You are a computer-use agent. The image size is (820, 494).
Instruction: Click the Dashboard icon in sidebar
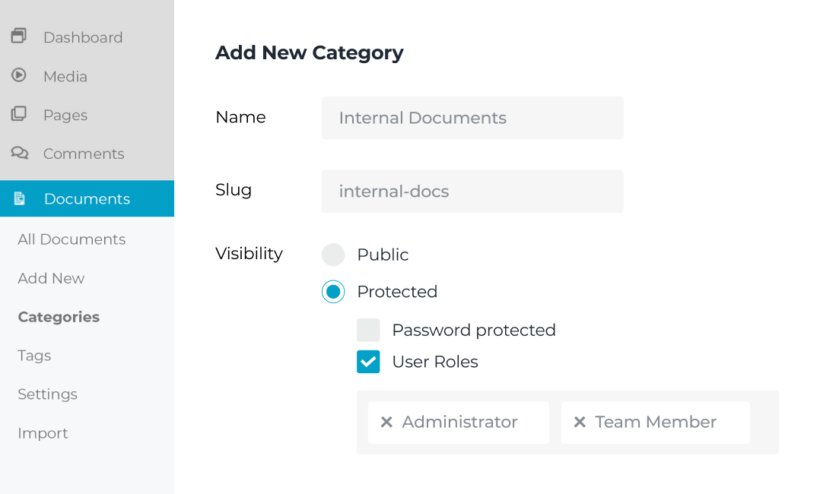(19, 36)
